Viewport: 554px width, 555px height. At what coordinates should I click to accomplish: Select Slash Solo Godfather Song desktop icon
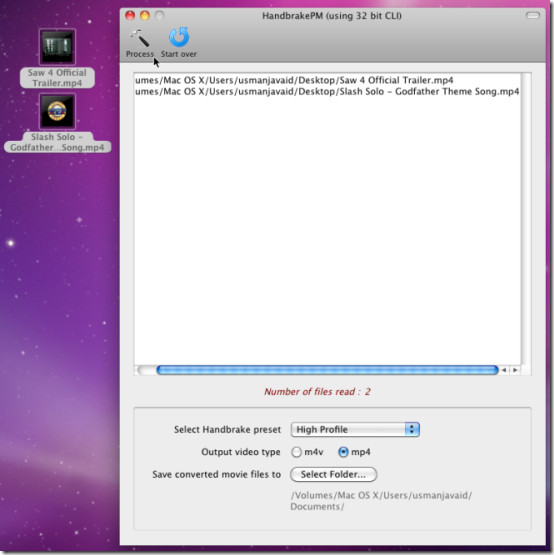57,111
